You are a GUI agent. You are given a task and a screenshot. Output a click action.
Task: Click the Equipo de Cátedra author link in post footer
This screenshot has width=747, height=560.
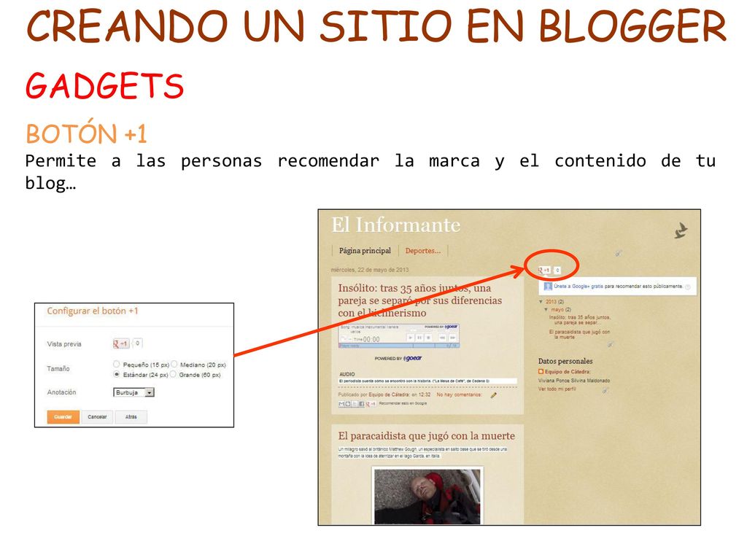point(389,394)
